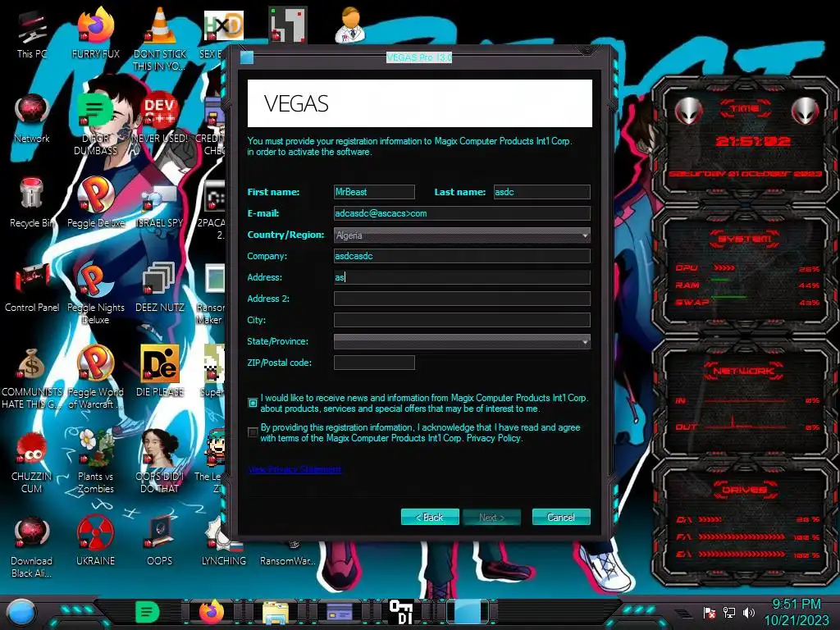Open Firefox from the taskbar

(212, 612)
